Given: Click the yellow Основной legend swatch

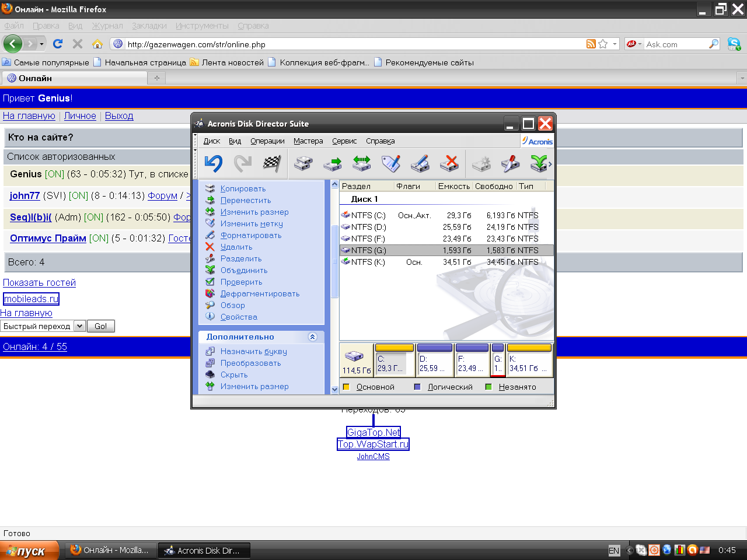Looking at the screenshot, I should coord(346,387).
